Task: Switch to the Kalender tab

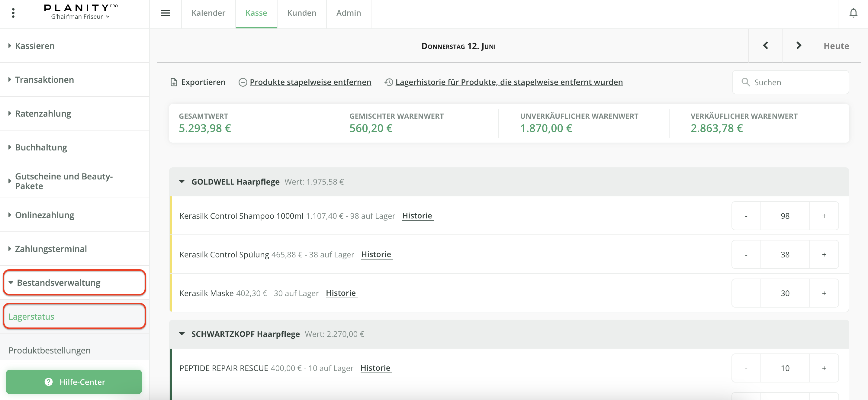Action: 208,13
